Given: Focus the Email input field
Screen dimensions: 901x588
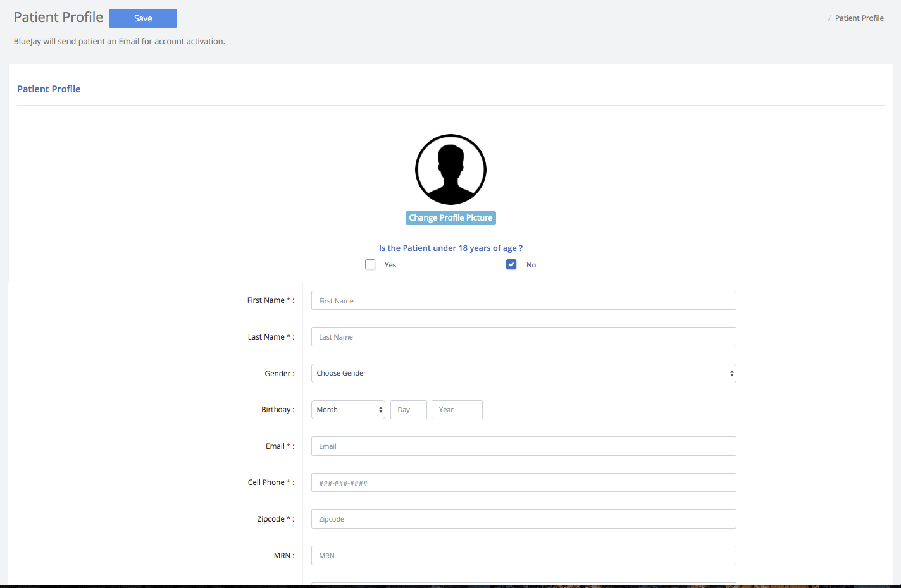Looking at the screenshot, I should click(x=524, y=446).
